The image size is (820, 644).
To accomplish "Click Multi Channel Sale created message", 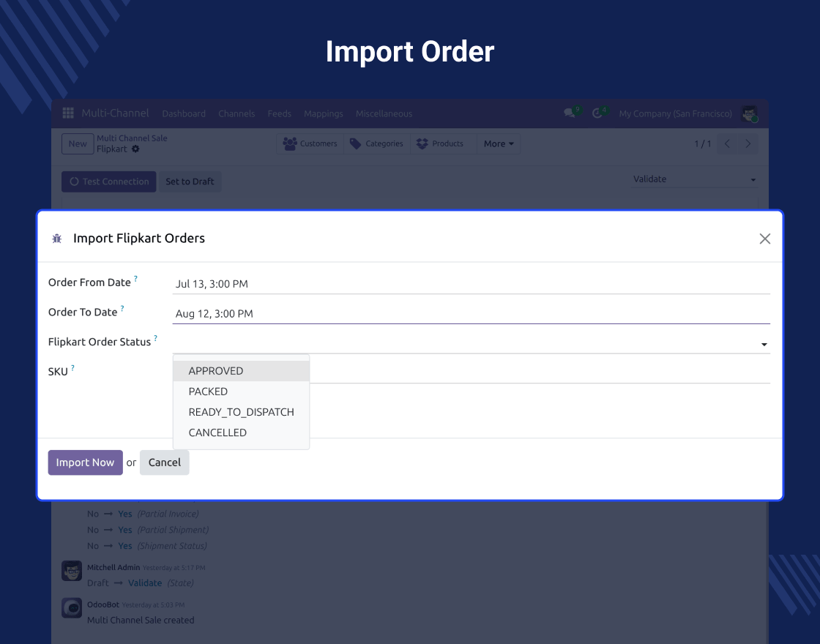I will [141, 620].
